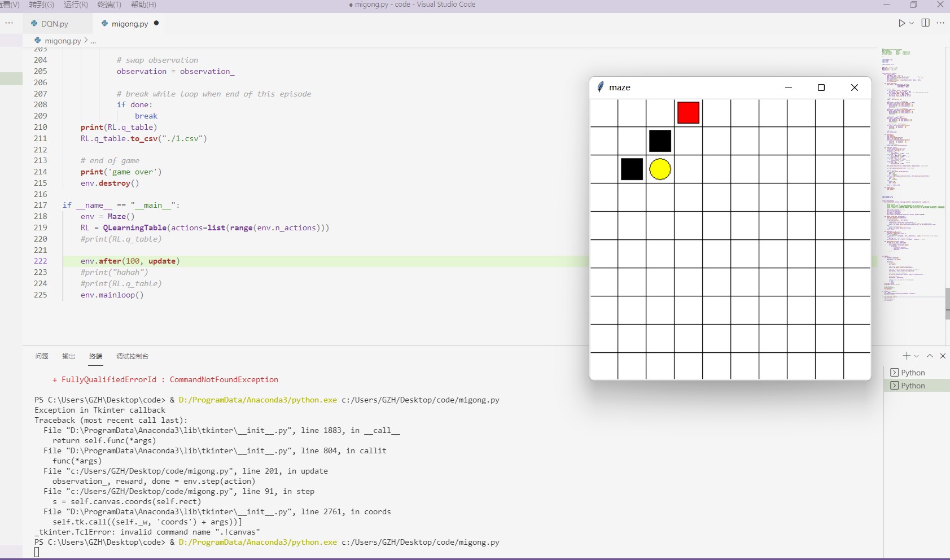Screen dimensions: 950x560
Task: Create a new terminal with plus icon
Action: [x=906, y=356]
